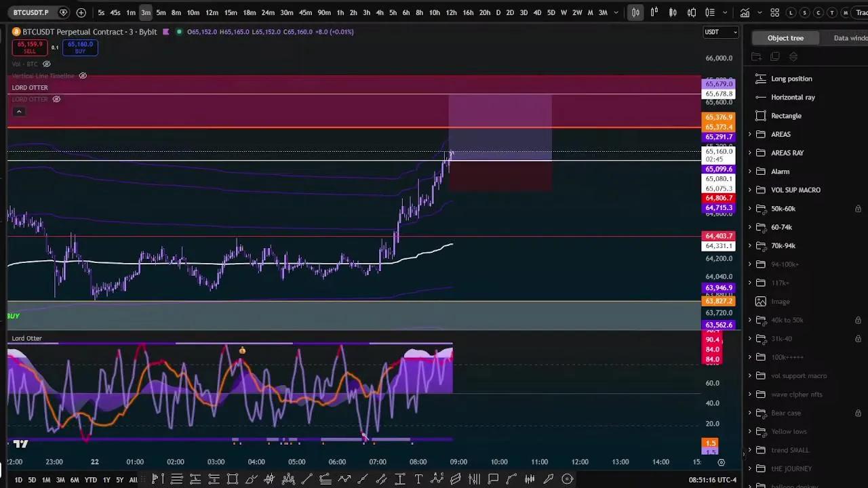
Task: Open the USDT currency dropdown
Action: point(721,32)
